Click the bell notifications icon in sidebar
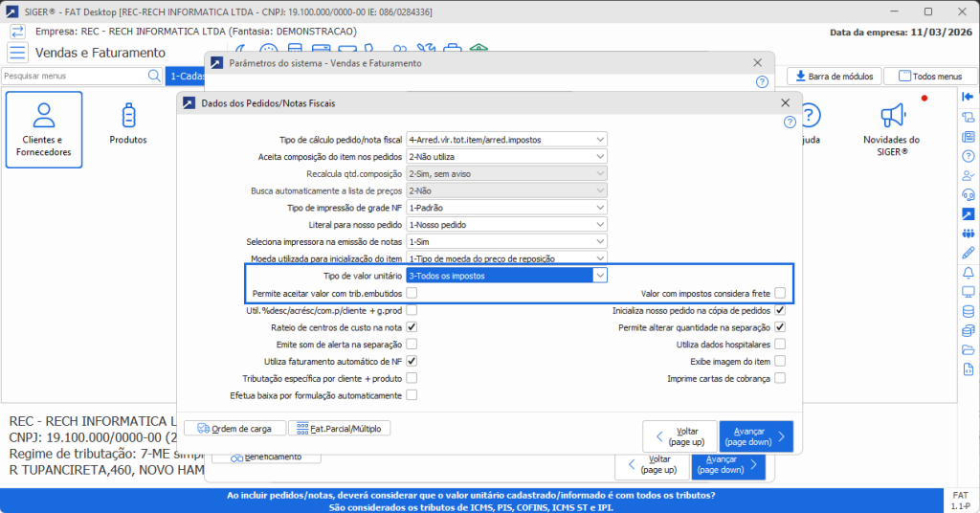Image resolution: width=980 pixels, height=513 pixels. [x=968, y=273]
